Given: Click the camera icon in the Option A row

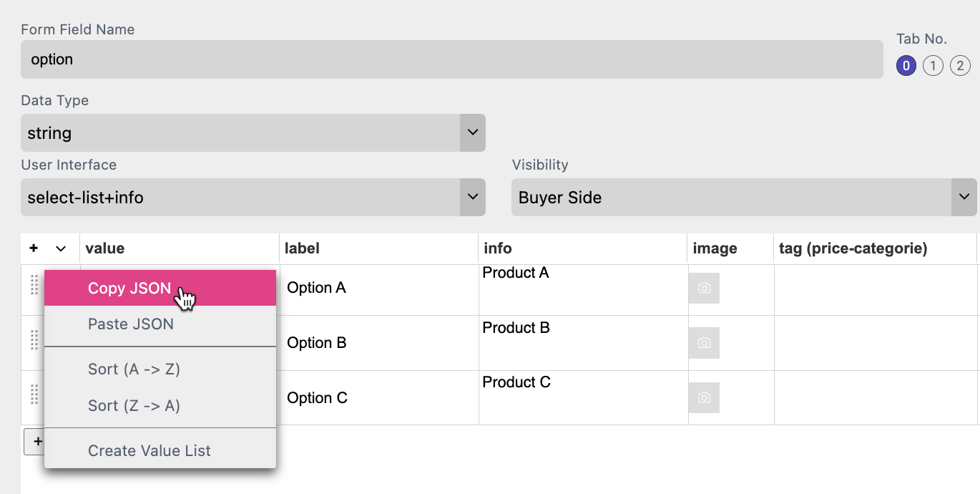Looking at the screenshot, I should (704, 288).
